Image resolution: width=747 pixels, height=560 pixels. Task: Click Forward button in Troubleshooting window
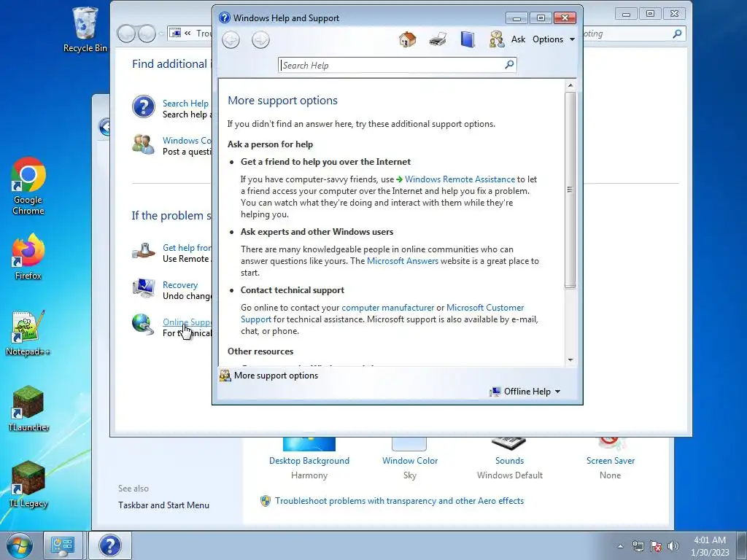tap(147, 34)
